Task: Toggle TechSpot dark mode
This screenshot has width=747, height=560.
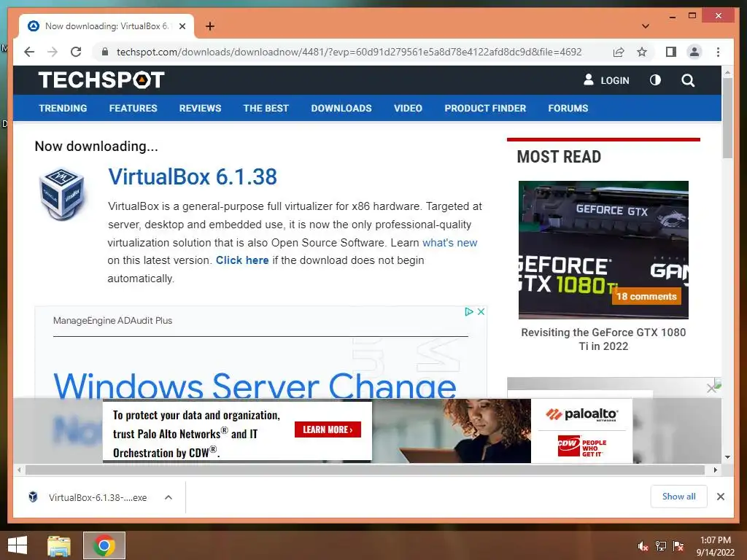Action: pyautogui.click(x=656, y=80)
